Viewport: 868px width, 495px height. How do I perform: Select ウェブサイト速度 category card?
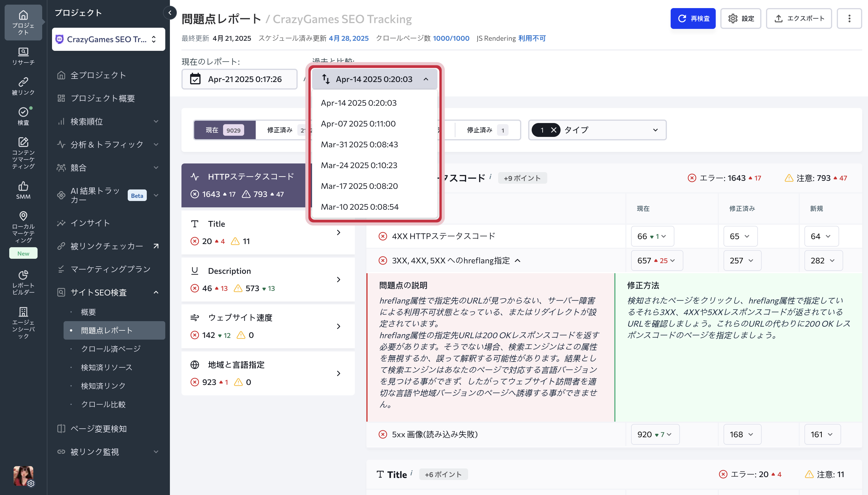(x=268, y=326)
